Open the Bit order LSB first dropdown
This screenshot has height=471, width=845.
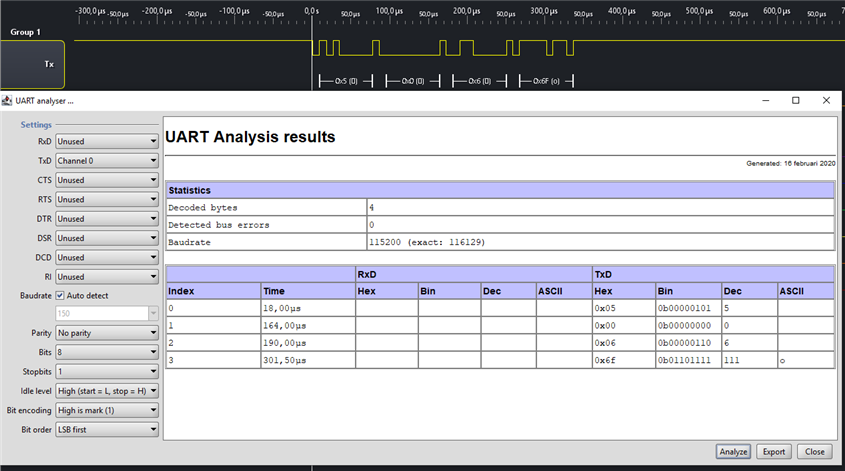click(107, 429)
